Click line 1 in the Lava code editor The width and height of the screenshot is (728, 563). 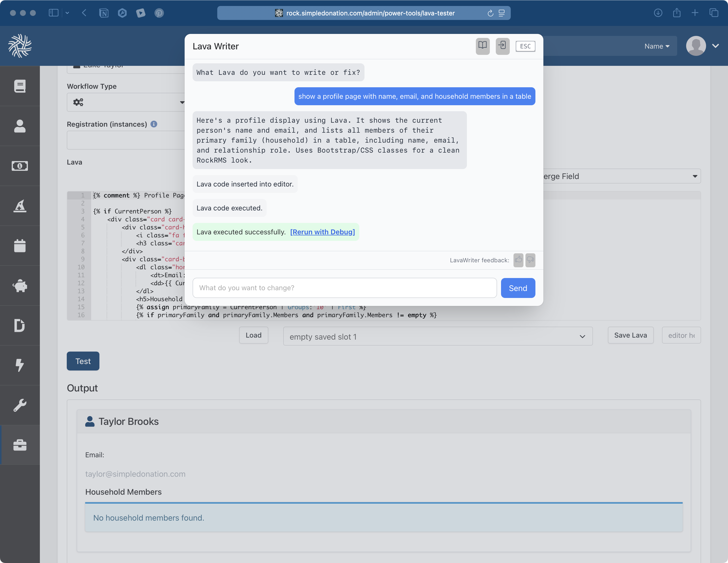point(139,195)
